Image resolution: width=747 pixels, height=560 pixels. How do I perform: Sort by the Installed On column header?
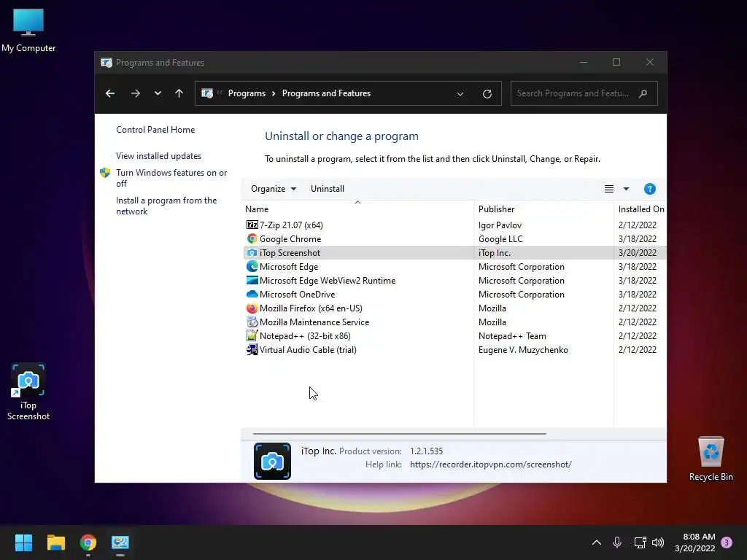[641, 209]
